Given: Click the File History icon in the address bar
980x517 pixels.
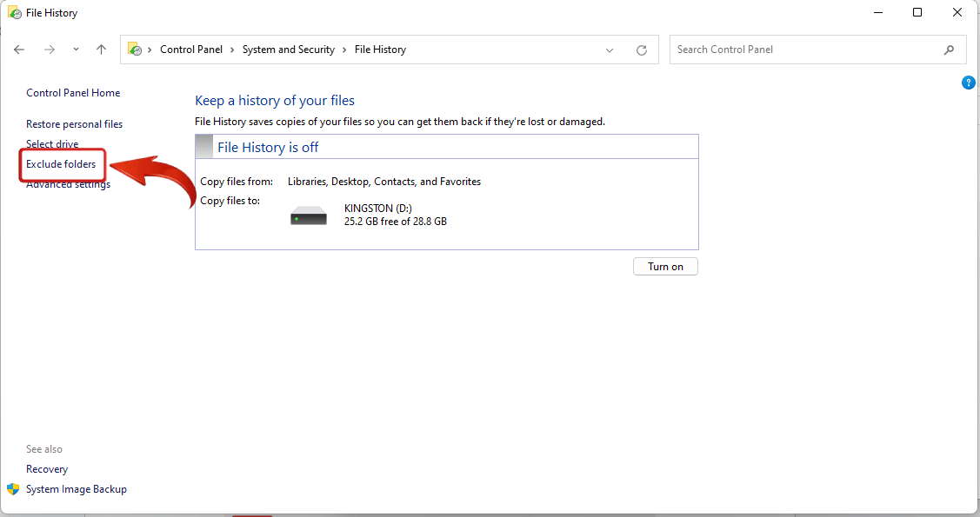Looking at the screenshot, I should pyautogui.click(x=134, y=50).
